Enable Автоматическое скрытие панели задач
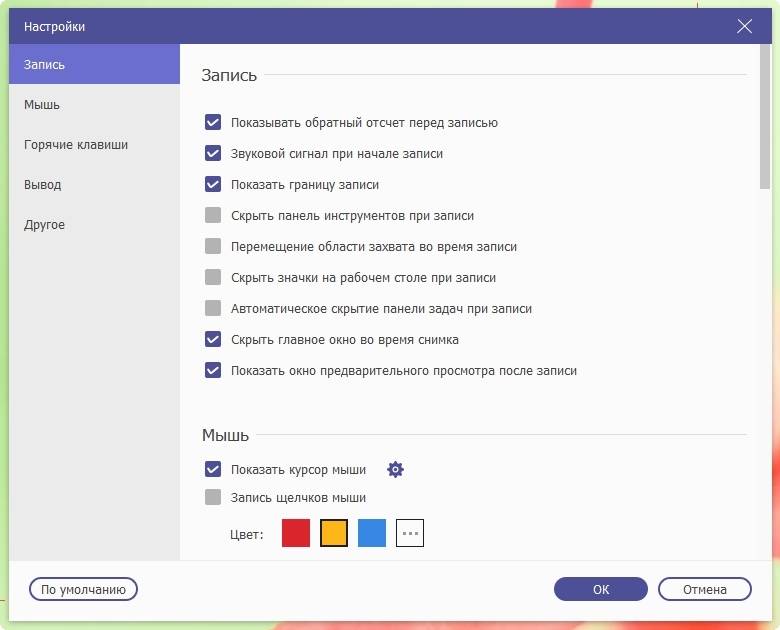780x630 pixels. (x=213, y=309)
